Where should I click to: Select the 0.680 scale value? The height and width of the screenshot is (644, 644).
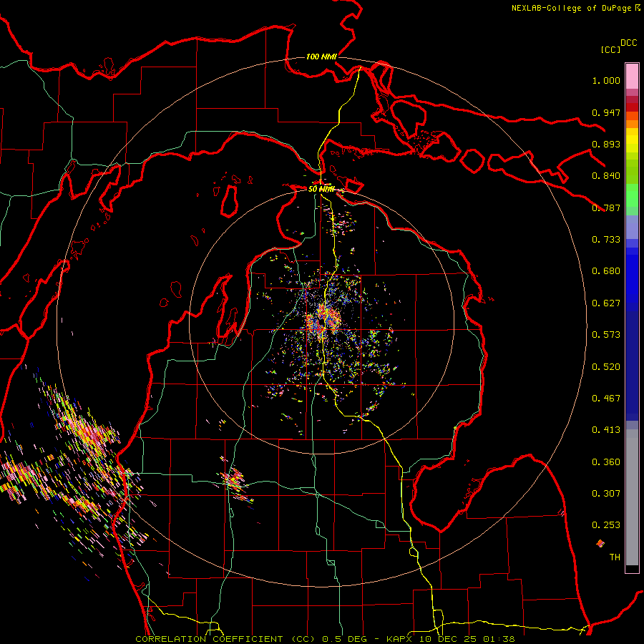(606, 271)
